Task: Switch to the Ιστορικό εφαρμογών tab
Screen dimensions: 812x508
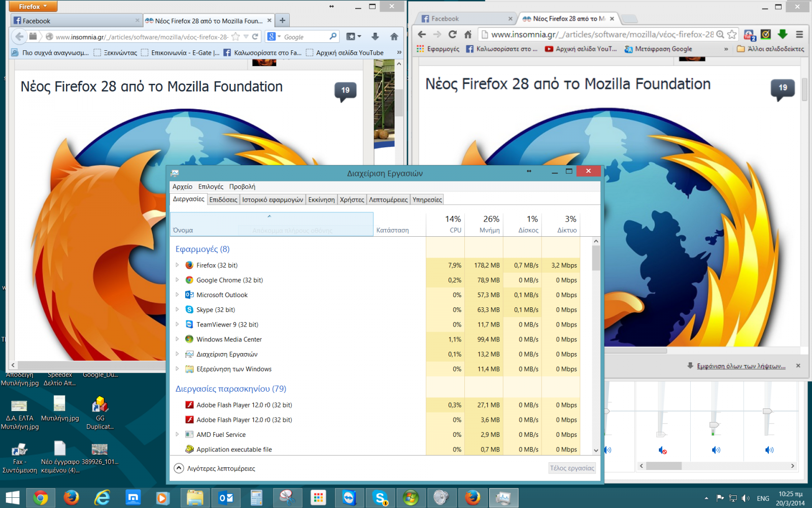Action: pyautogui.click(x=273, y=200)
